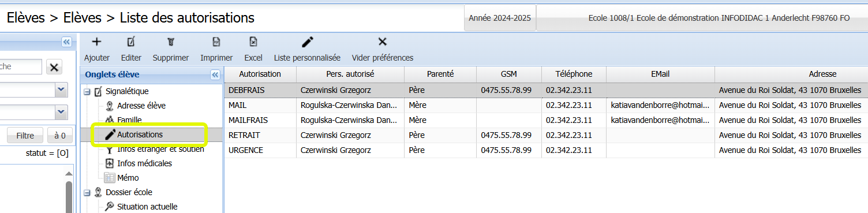The image size is (868, 213).
Task: Click the Editer toolbar icon
Action: pyautogui.click(x=131, y=42)
